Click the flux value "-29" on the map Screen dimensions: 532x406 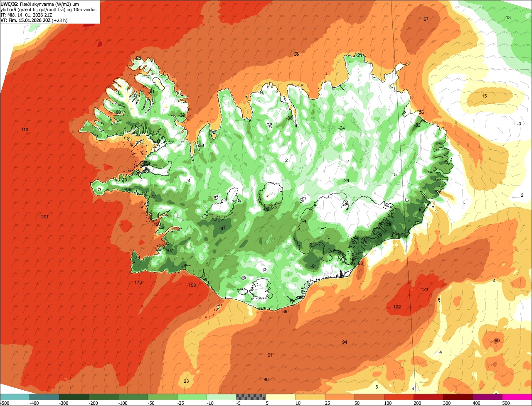pyautogui.click(x=345, y=181)
